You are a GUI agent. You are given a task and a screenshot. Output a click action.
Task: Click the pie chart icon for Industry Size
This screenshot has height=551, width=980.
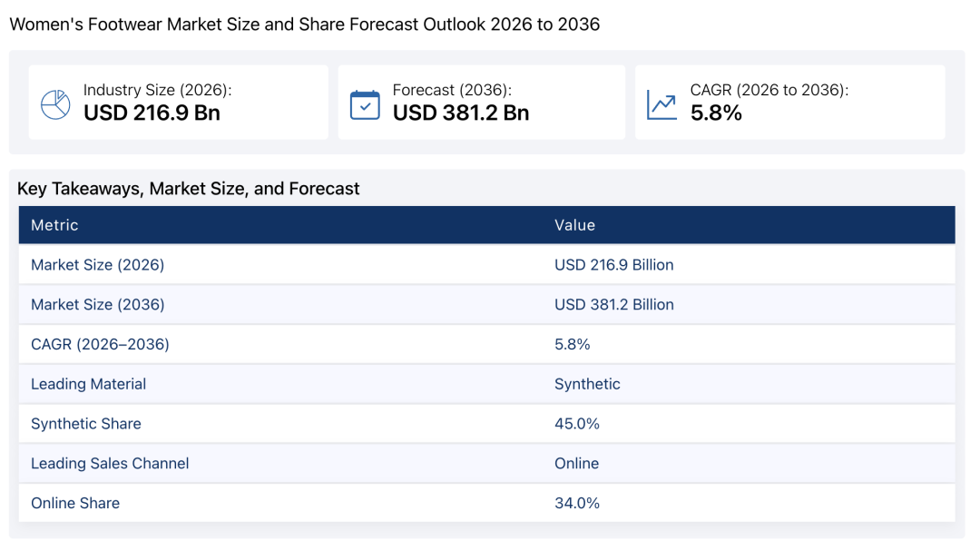click(55, 104)
